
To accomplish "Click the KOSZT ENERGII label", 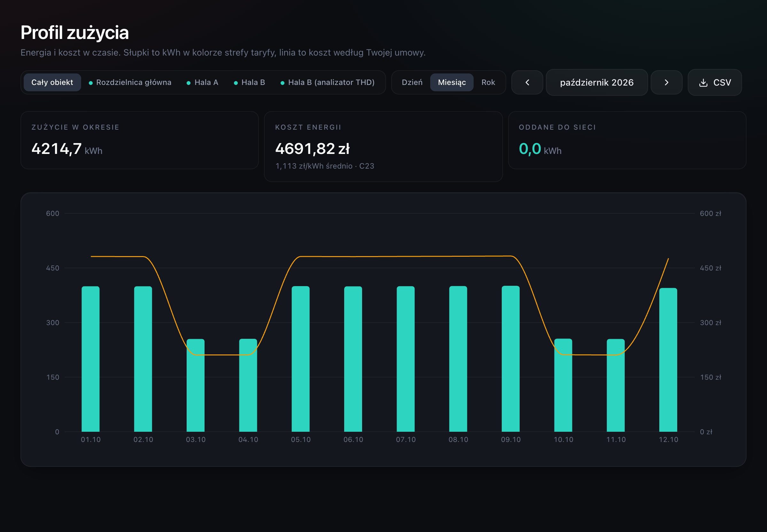I will click(308, 127).
